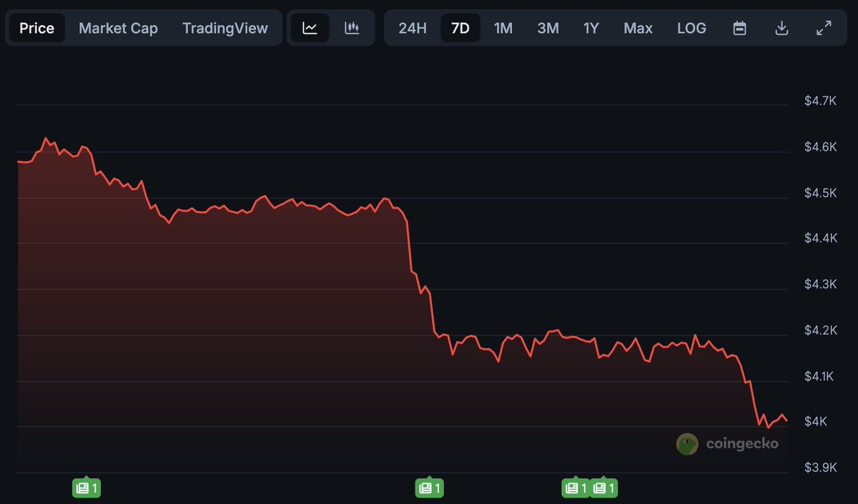Viewport: 858px width, 504px height.
Task: Expand the chart to fullscreen
Action: pos(824,28)
